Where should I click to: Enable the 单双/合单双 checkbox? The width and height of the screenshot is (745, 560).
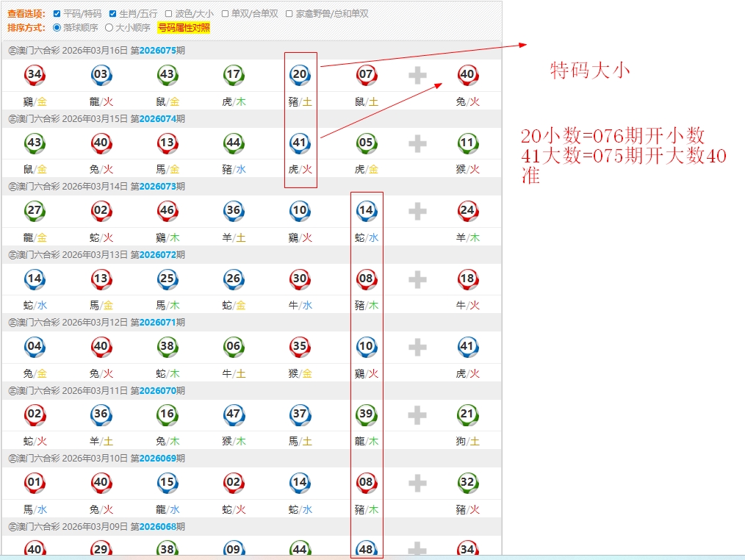coord(226,14)
